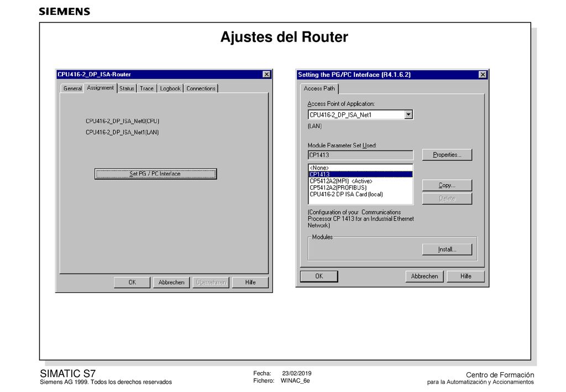Screen dimensions: 566x392
Task: Click OK in the CPU416-2_DP_ISA-Router dialog
Action: [132, 283]
